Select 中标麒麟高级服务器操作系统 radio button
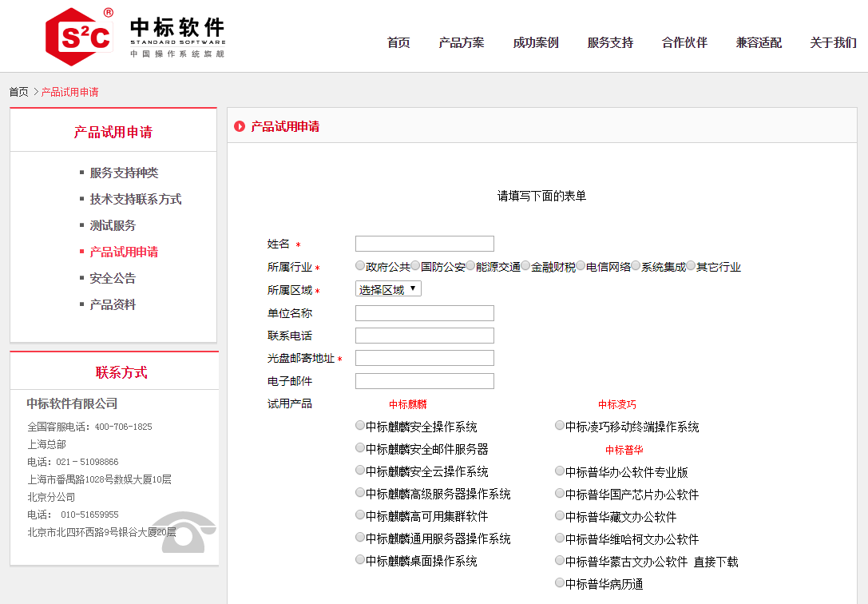This screenshot has width=868, height=604. 360,492
